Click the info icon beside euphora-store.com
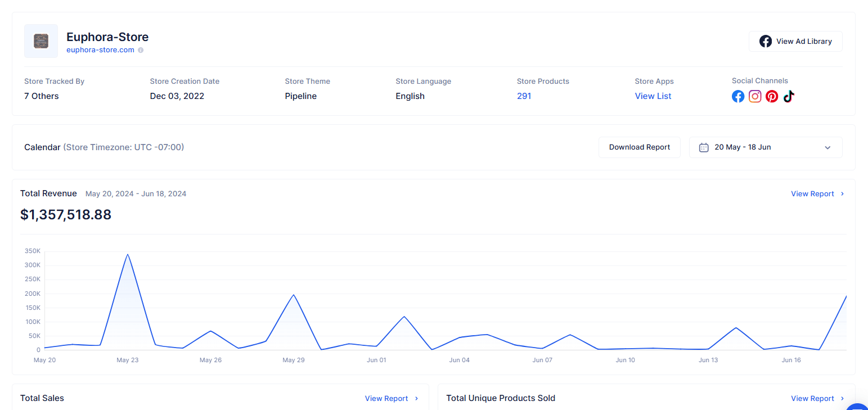The width and height of the screenshot is (868, 410). point(141,50)
